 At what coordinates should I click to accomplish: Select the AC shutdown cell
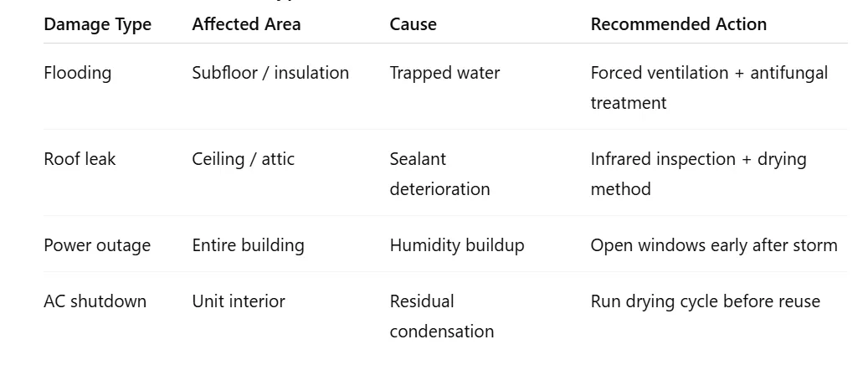click(95, 301)
